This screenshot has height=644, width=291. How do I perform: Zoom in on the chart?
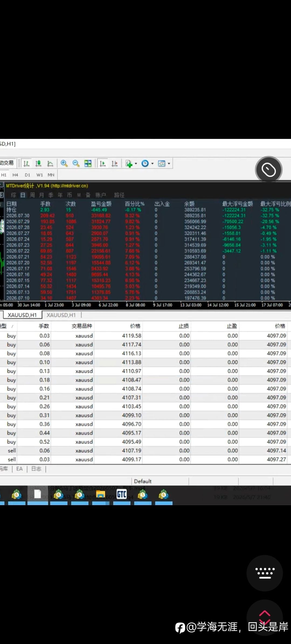click(x=64, y=163)
